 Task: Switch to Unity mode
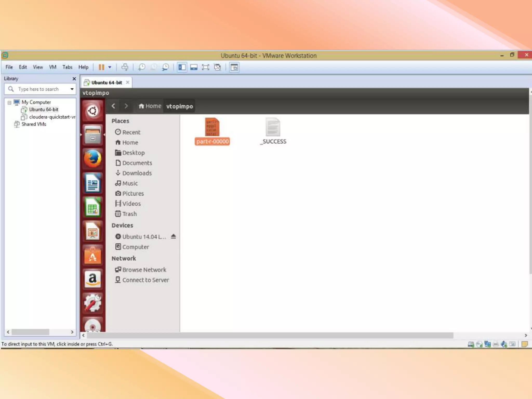217,67
